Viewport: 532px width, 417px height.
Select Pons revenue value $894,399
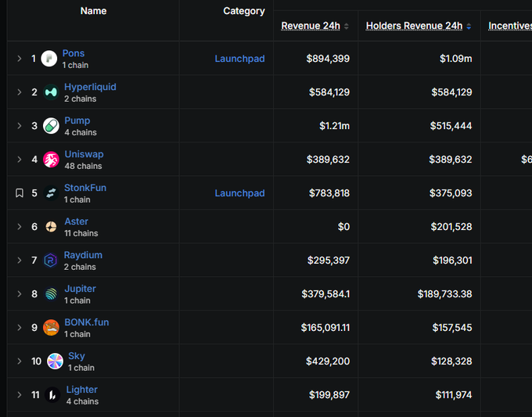[328, 59]
